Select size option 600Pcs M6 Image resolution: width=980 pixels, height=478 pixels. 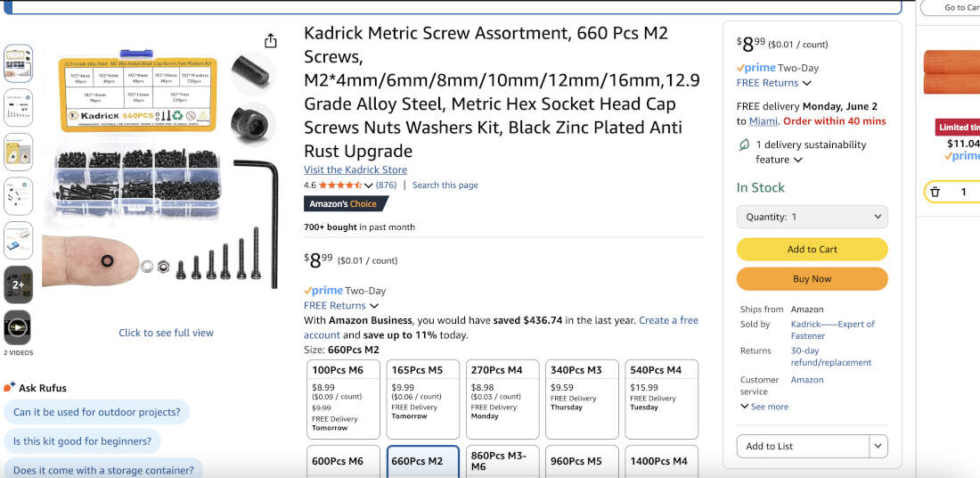pyautogui.click(x=343, y=462)
